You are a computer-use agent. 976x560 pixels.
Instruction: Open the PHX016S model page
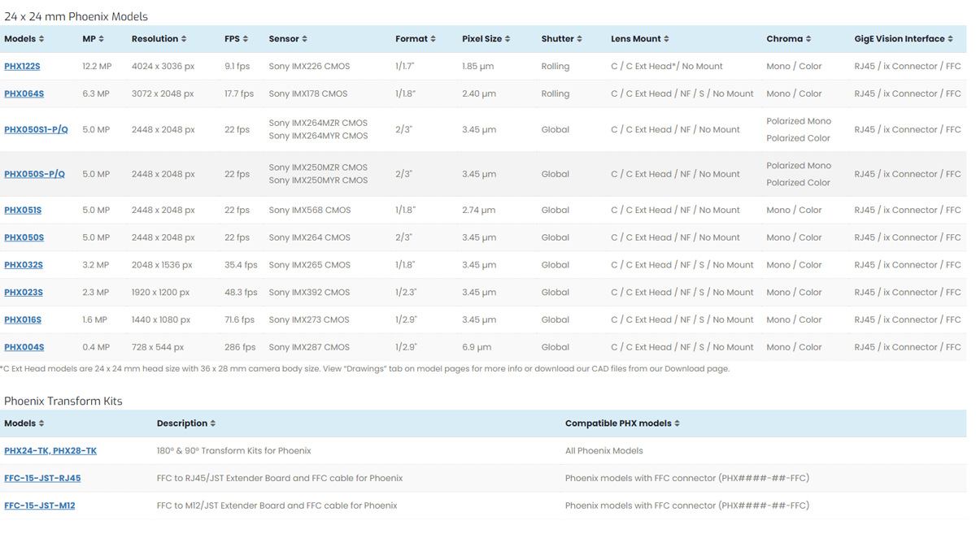coord(23,320)
